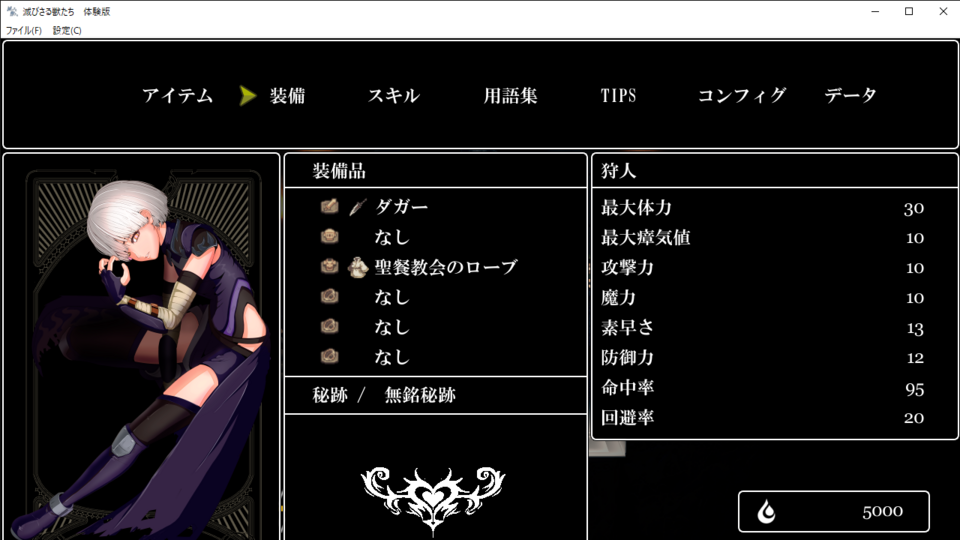Click the green arrow cursor beside 装備
The width and height of the screenshot is (960, 540).
[x=247, y=96]
